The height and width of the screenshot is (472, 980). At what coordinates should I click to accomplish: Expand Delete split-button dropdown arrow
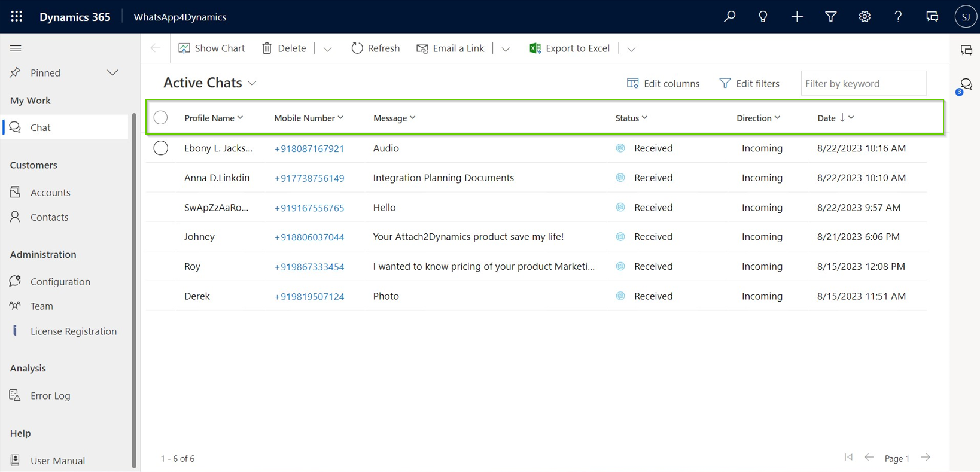(x=327, y=49)
